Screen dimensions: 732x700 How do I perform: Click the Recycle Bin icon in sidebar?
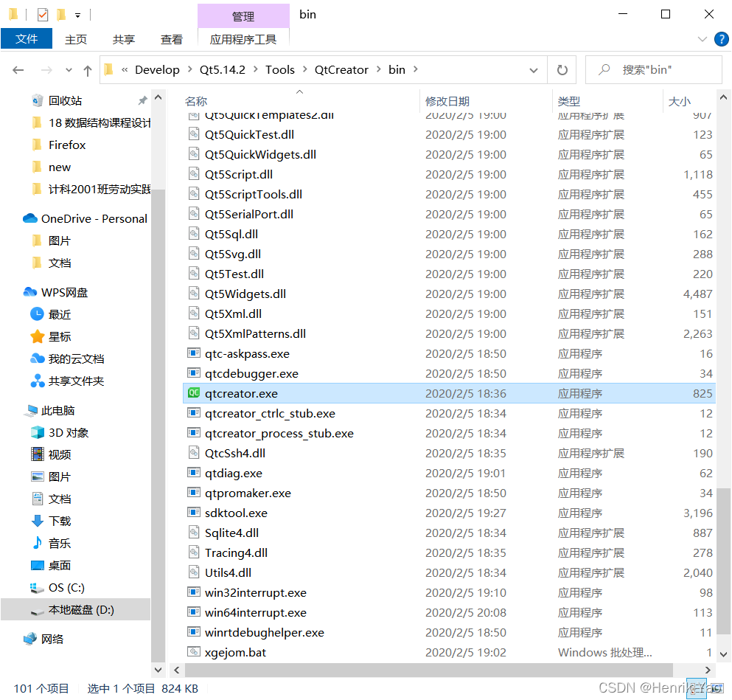pos(37,100)
